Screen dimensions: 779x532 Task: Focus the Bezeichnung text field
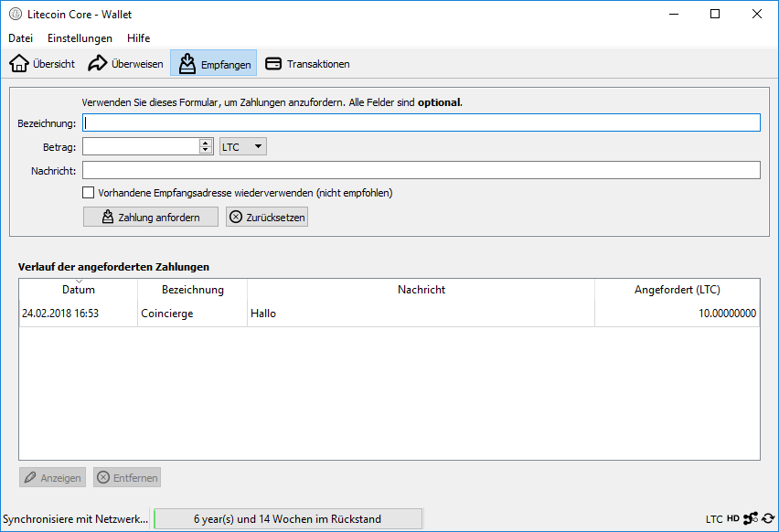point(421,123)
